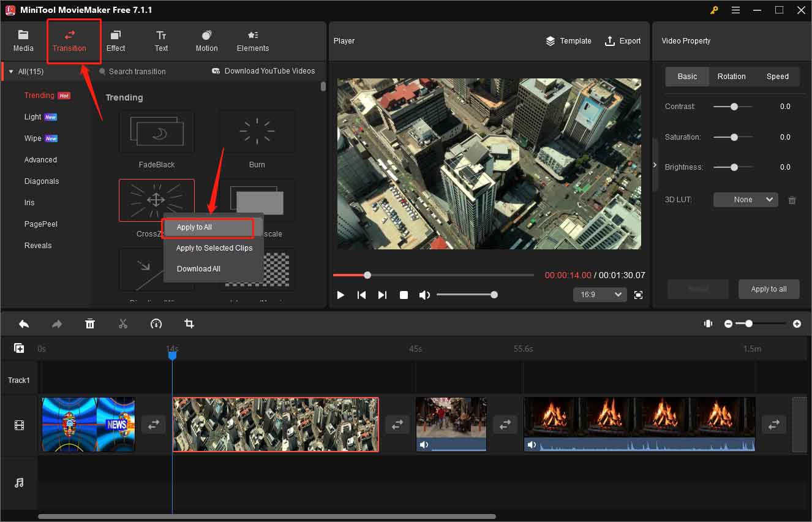Zoom in the timeline
The image size is (812, 522).
pyautogui.click(x=797, y=323)
